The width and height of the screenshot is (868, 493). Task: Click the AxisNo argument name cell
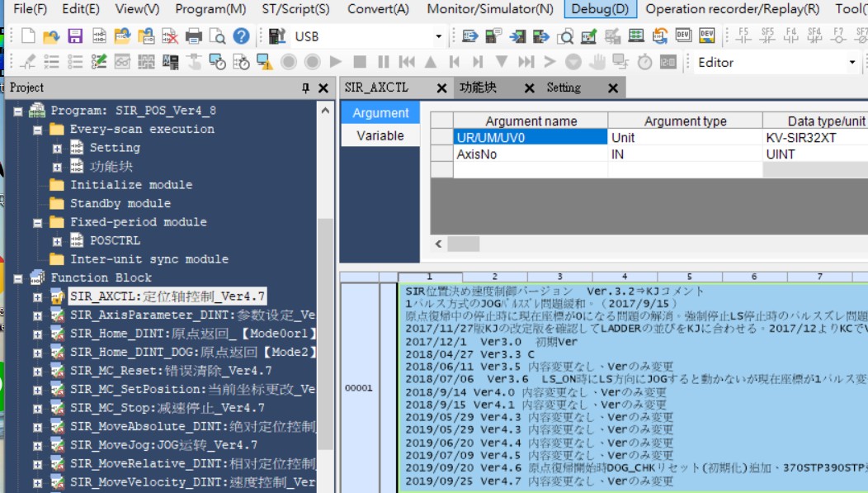(530, 154)
